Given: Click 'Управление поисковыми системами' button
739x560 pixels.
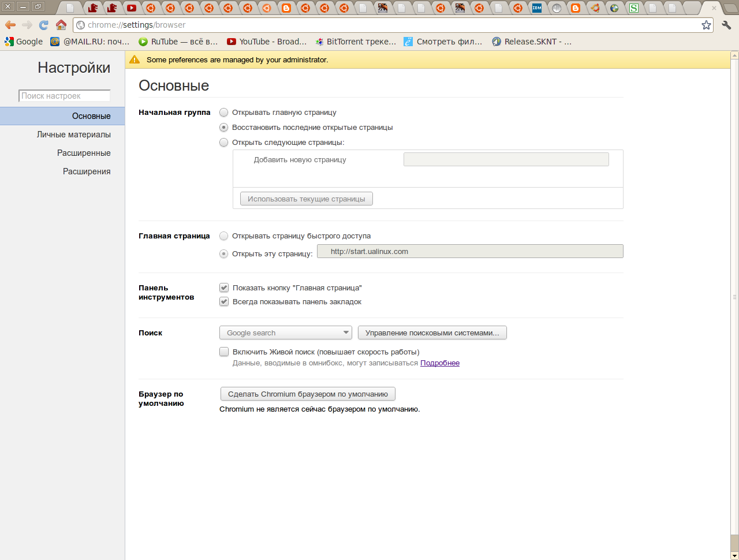Looking at the screenshot, I should click(x=432, y=333).
